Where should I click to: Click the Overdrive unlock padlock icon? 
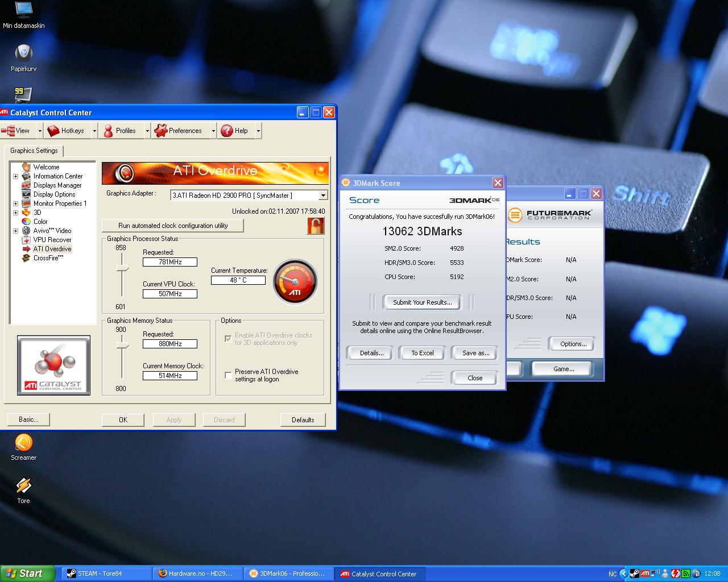point(315,226)
